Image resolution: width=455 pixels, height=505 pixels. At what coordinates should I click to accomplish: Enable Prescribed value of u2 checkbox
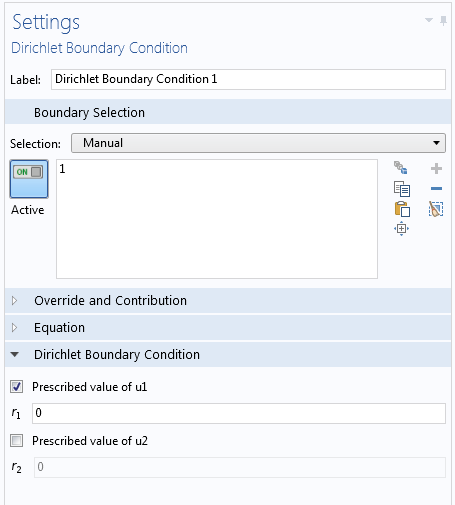[16, 441]
